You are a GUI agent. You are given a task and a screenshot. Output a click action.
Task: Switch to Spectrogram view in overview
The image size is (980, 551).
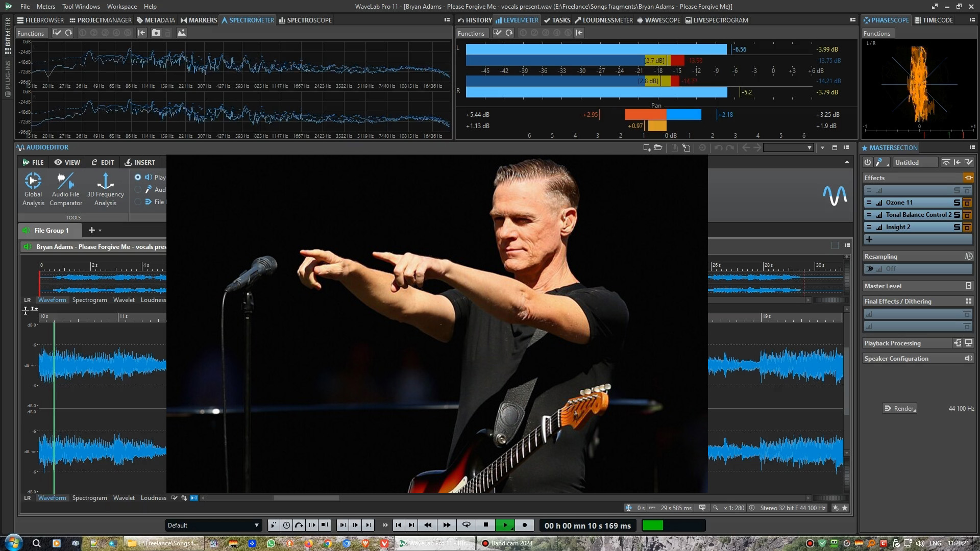pyautogui.click(x=89, y=300)
